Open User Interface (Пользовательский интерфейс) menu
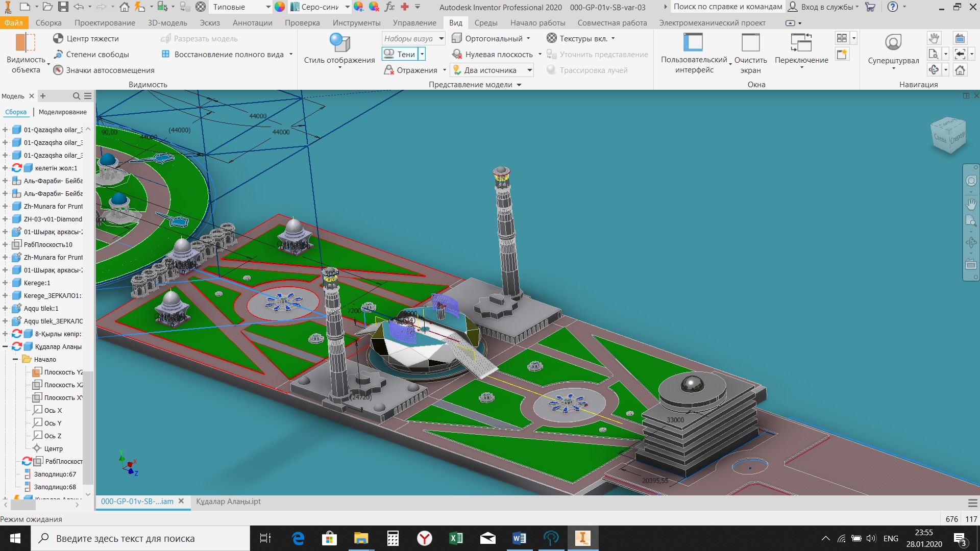 point(694,53)
